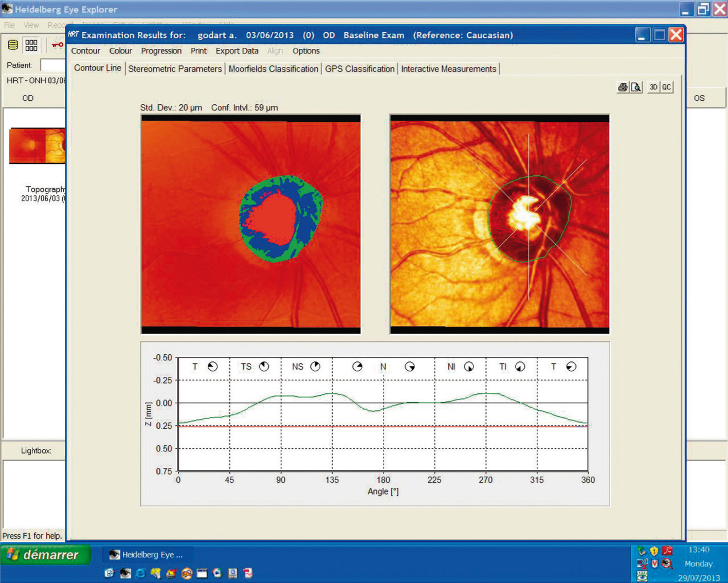Click the Internet Explorer quick launch icon
This screenshot has height=583, width=728.
(140, 573)
